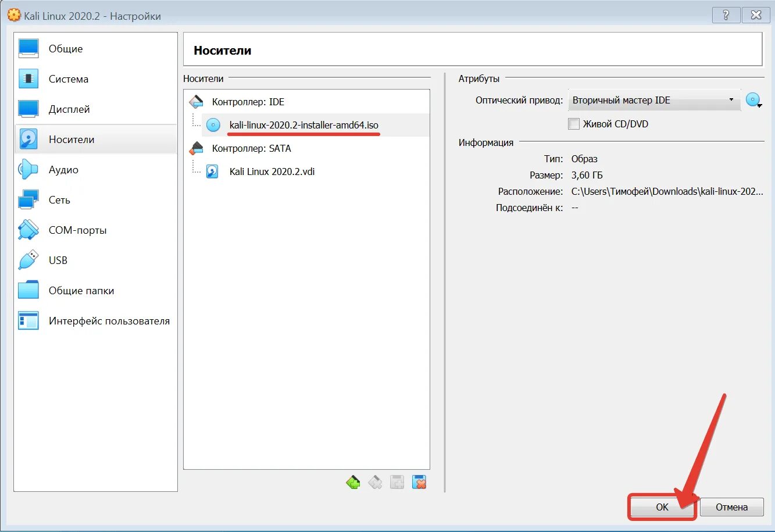775x532 pixels.
Task: Click the hard disk icon of Kali vdi
Action: tap(213, 172)
